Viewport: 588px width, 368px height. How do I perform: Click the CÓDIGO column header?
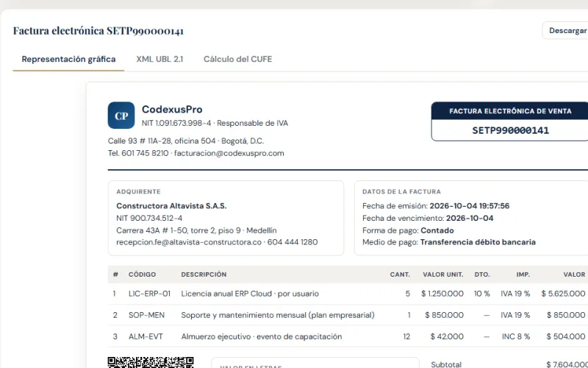click(x=142, y=275)
